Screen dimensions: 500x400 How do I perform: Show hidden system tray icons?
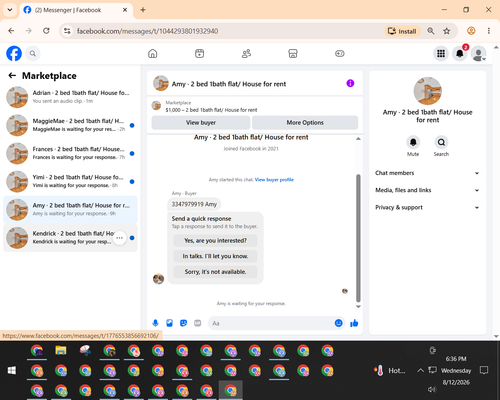click(420, 370)
